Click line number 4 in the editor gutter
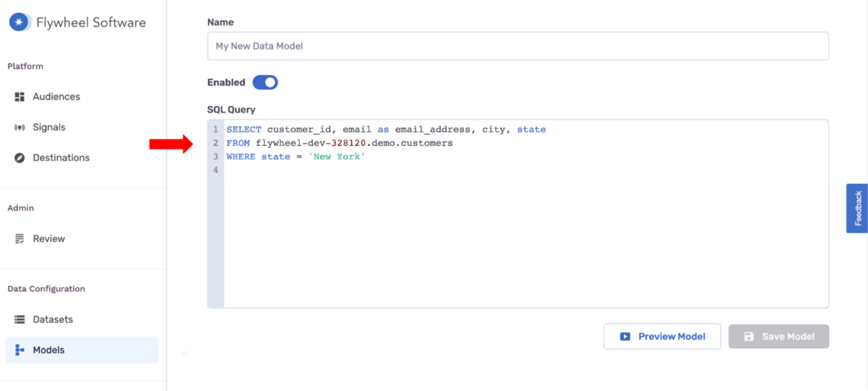868x391 pixels. coord(215,170)
